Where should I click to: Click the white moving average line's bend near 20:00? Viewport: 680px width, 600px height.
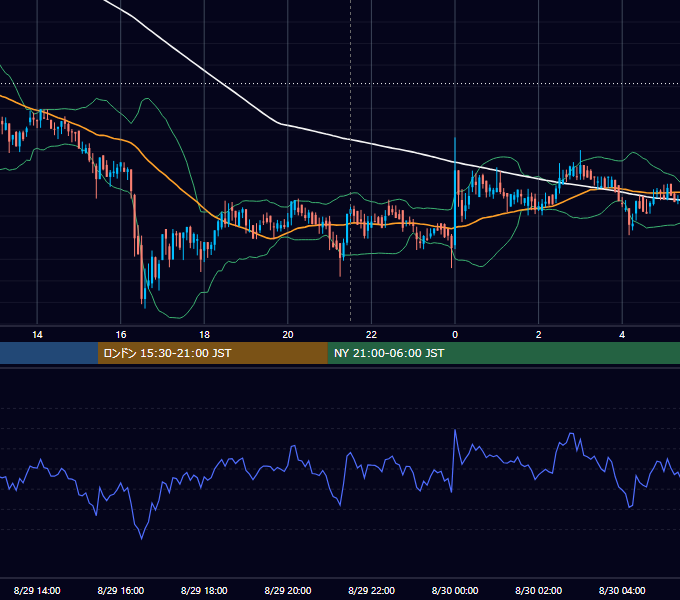point(280,124)
